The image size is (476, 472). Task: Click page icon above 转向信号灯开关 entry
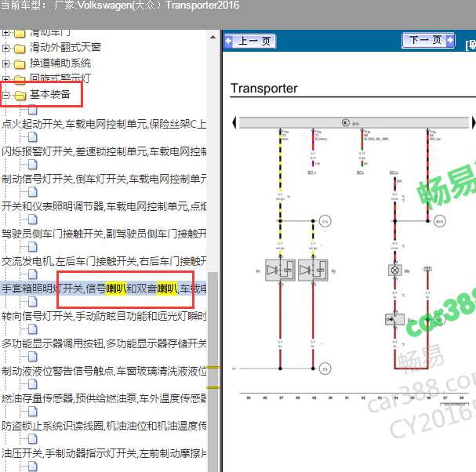coord(33,302)
